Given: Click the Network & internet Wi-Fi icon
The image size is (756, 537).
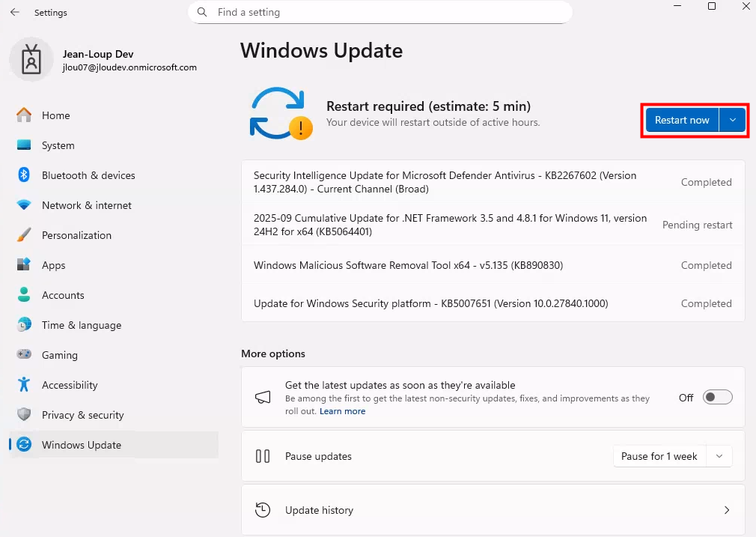Looking at the screenshot, I should tap(24, 205).
